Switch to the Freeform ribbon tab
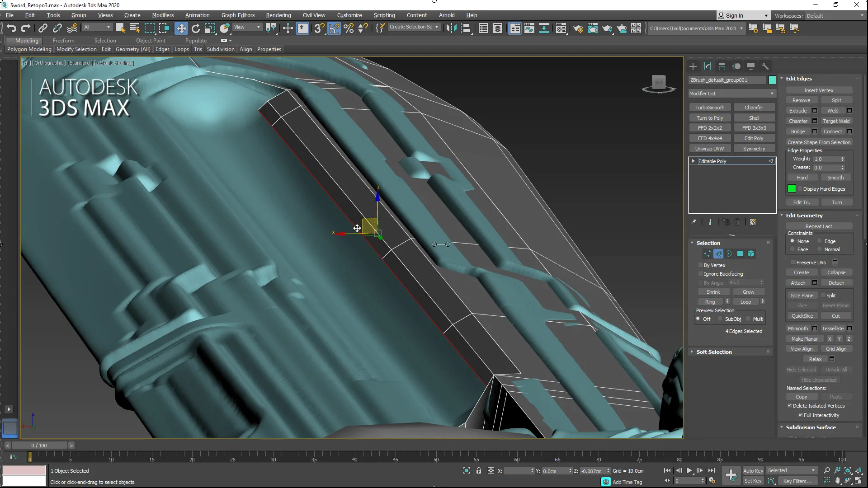 pyautogui.click(x=63, y=41)
